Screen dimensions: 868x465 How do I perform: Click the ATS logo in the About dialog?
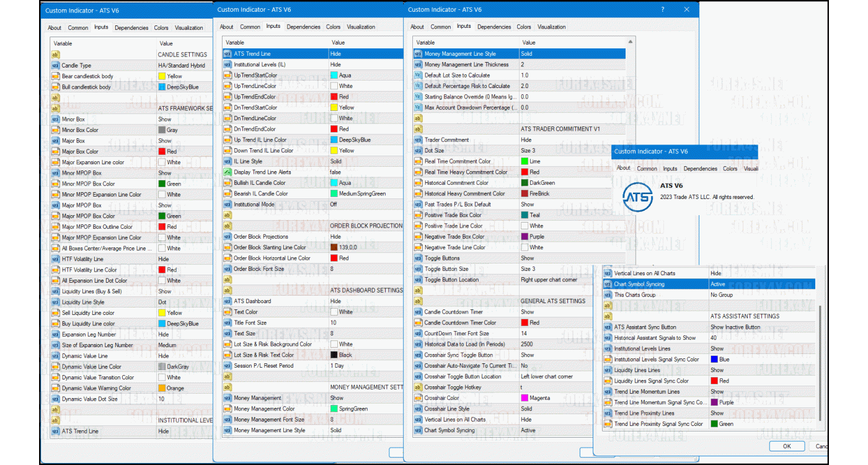[637, 197]
